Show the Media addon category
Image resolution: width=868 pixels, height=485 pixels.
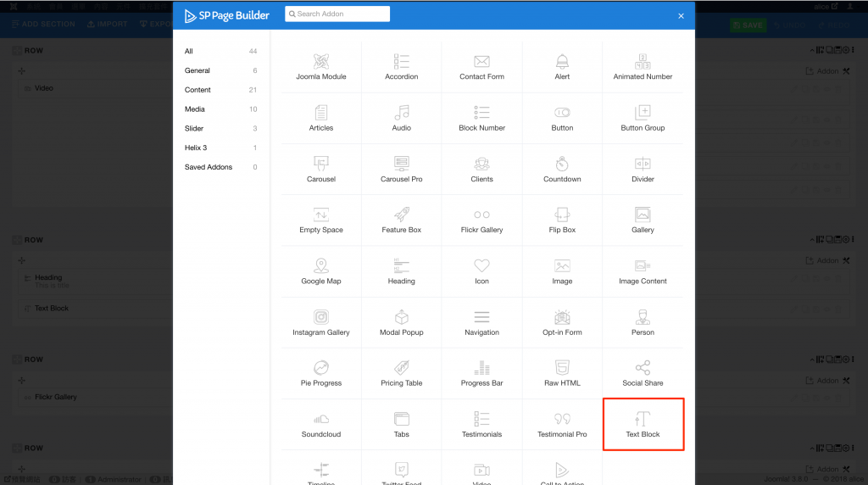click(195, 109)
